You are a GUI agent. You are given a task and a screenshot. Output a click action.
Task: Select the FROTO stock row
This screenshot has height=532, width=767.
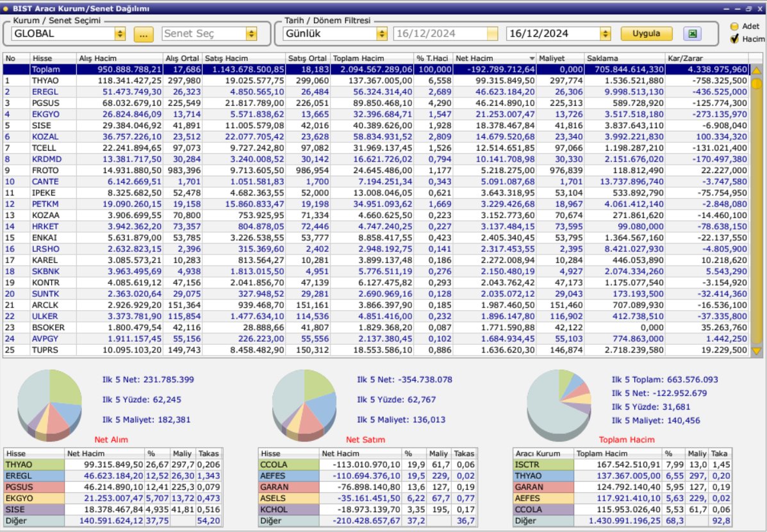pos(375,170)
